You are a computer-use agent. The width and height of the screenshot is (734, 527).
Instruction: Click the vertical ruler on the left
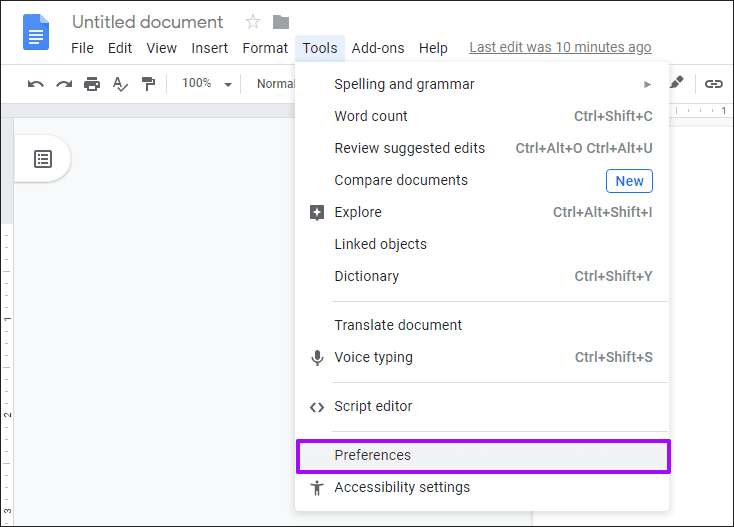[x=7, y=323]
